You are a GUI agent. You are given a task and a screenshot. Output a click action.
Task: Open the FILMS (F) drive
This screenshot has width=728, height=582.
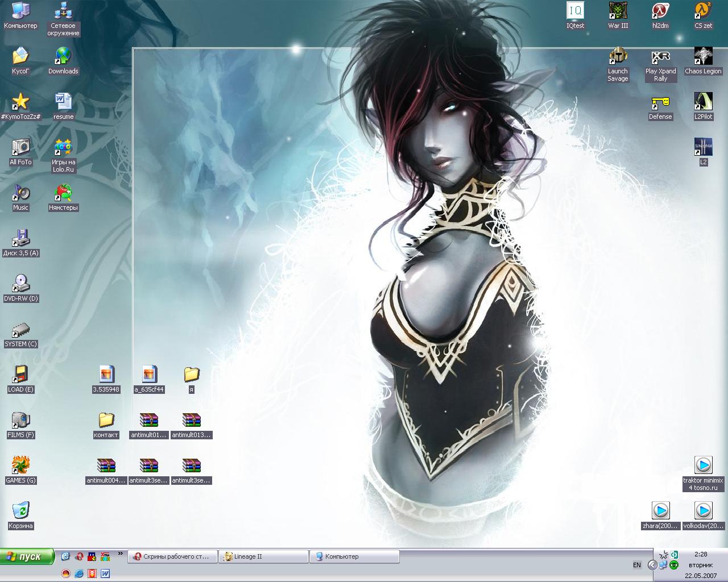[20, 425]
